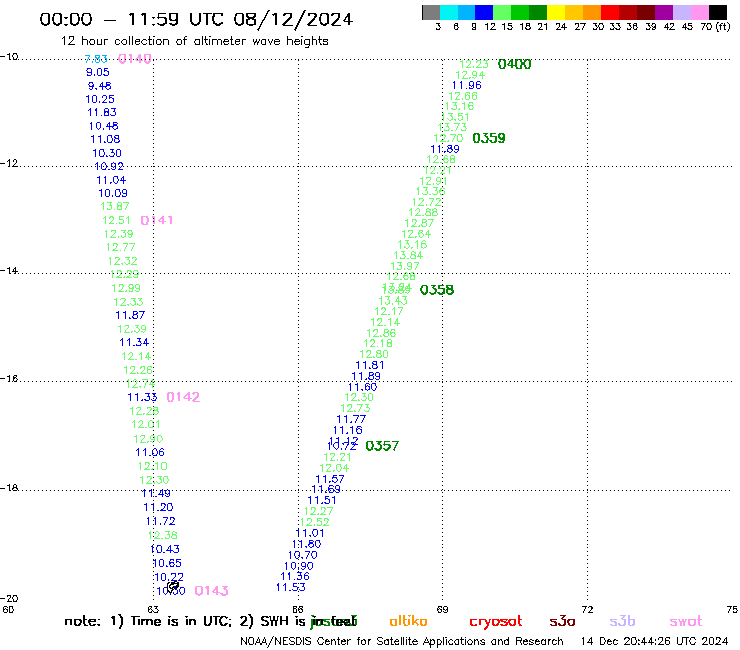Click the 'altika' satellite legend label
This screenshot has width=740, height=650.
pos(409,622)
